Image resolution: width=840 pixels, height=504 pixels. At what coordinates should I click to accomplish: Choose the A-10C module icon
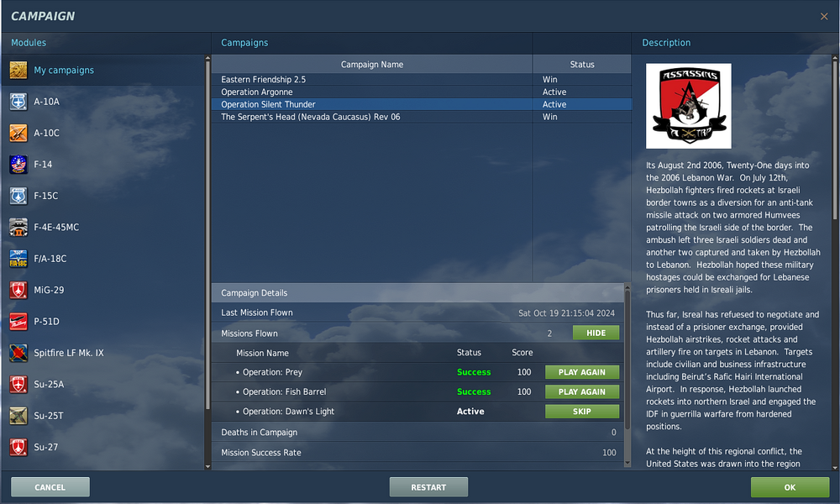pyautogui.click(x=18, y=133)
